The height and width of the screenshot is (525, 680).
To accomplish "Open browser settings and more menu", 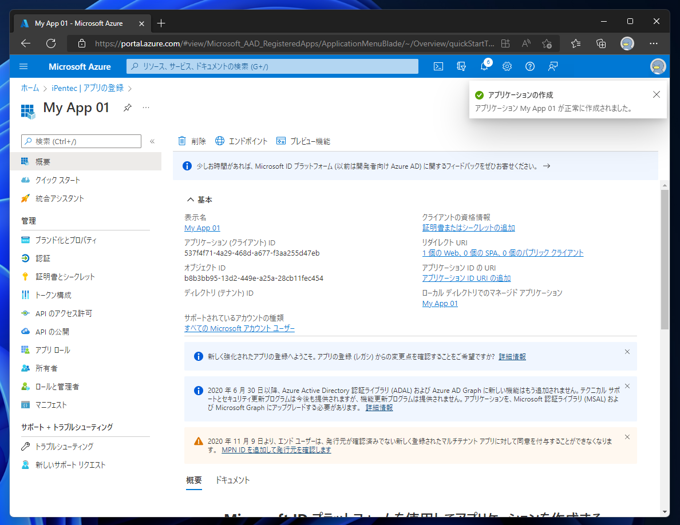I will tap(654, 43).
